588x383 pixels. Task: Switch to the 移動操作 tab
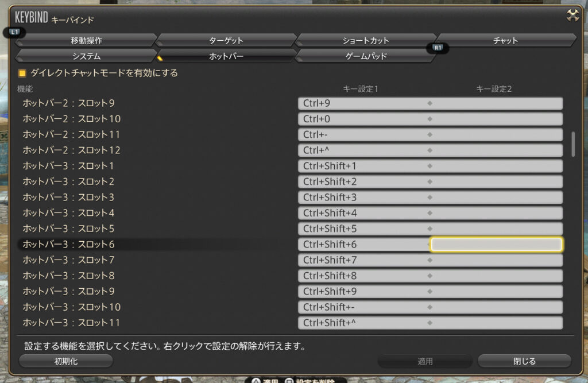pyautogui.click(x=86, y=40)
